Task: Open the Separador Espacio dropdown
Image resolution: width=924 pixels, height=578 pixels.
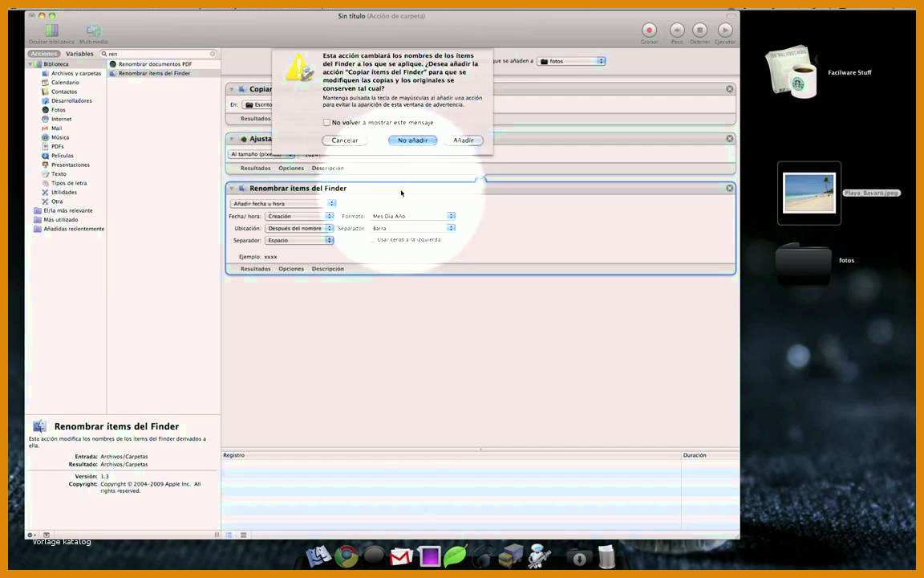Action: tap(299, 241)
